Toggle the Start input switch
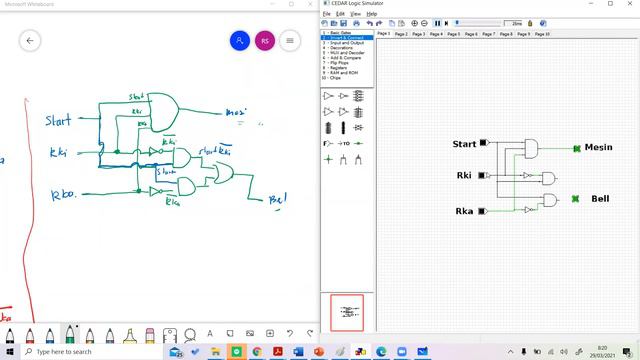 484,142
